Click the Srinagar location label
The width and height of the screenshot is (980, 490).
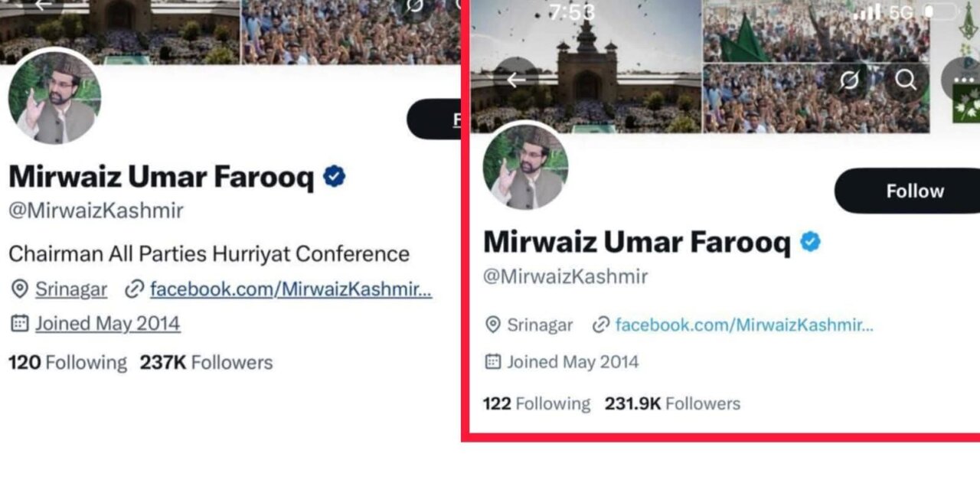(541, 325)
